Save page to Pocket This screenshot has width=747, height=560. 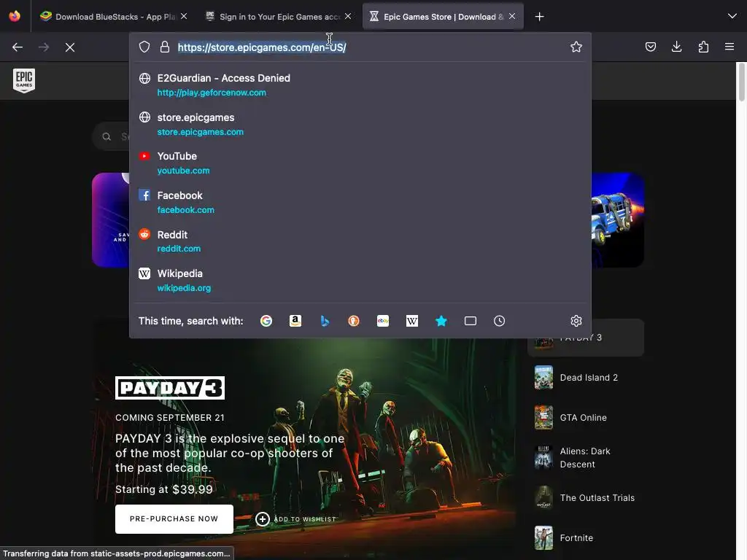coord(650,47)
